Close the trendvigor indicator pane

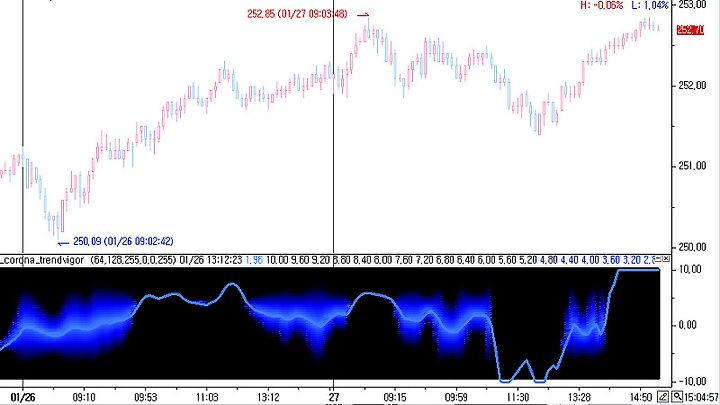pyautogui.click(x=666, y=259)
